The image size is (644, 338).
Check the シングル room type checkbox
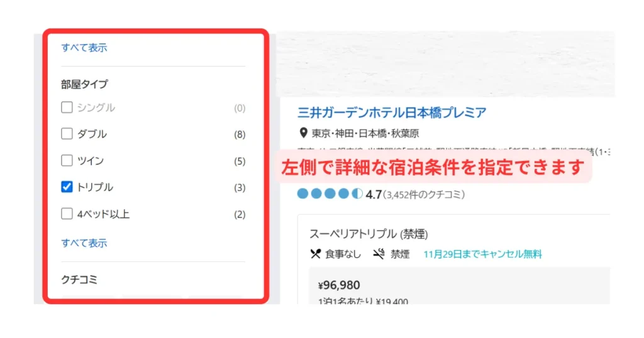pos(67,107)
